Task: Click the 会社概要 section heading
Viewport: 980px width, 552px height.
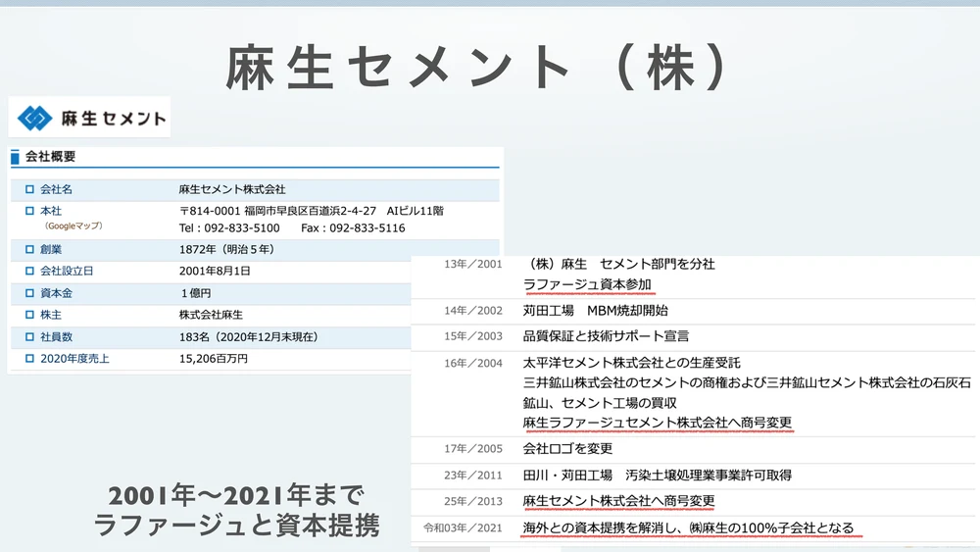Action: tap(50, 157)
